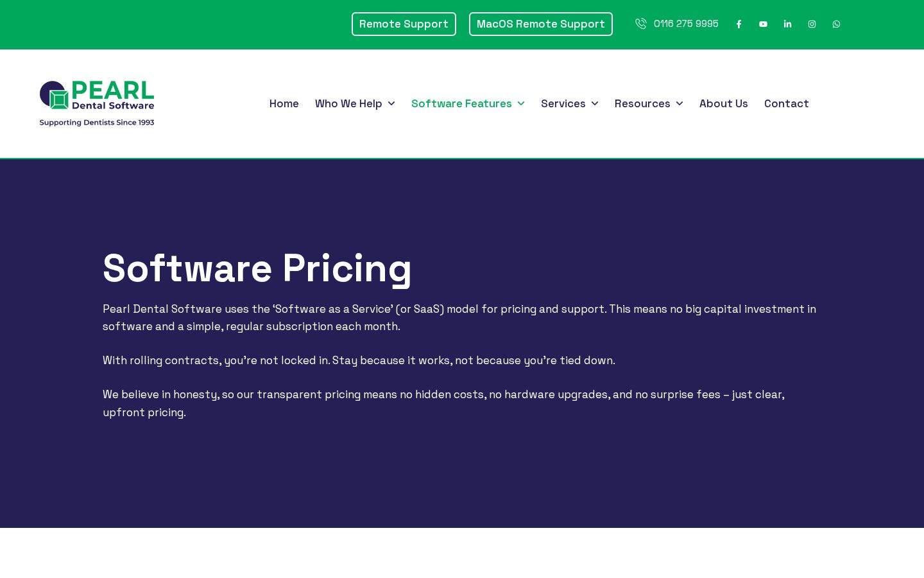Image resolution: width=924 pixels, height=578 pixels.
Task: Open the Software Features menu
Action: pyautogui.click(x=461, y=103)
